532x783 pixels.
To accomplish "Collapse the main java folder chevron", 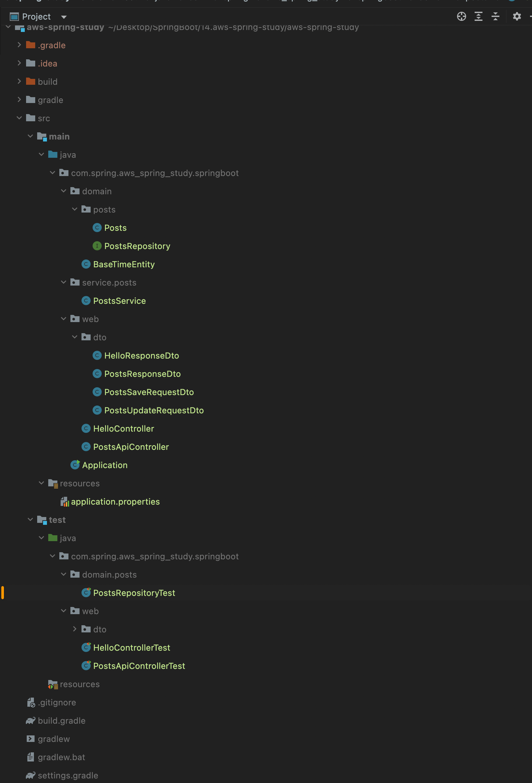I will tap(41, 154).
